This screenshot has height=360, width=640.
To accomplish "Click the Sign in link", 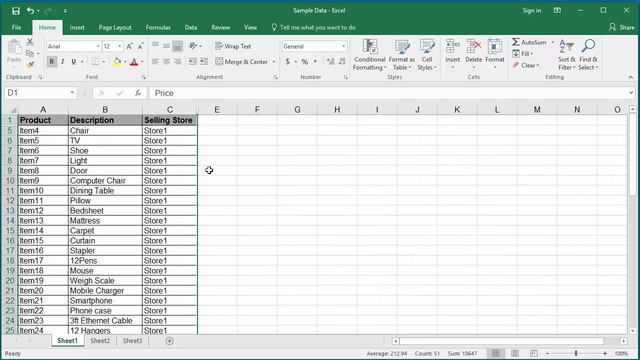I will pyautogui.click(x=532, y=11).
